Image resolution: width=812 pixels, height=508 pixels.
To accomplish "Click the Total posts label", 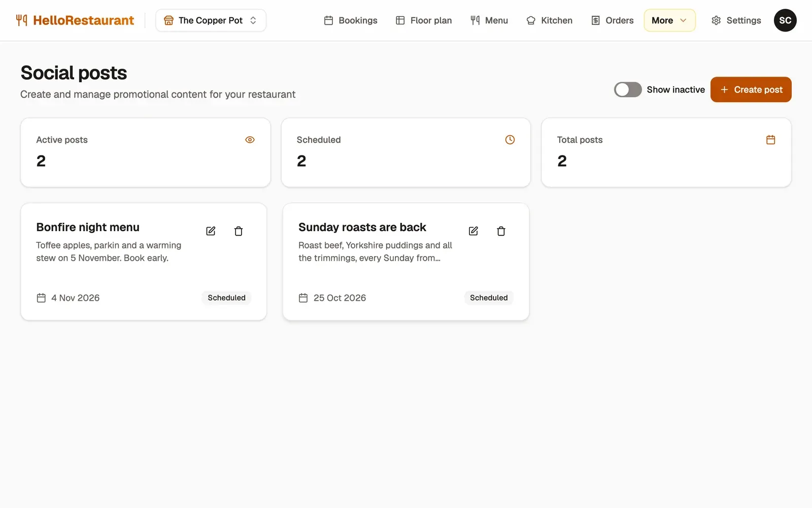I will [580, 140].
